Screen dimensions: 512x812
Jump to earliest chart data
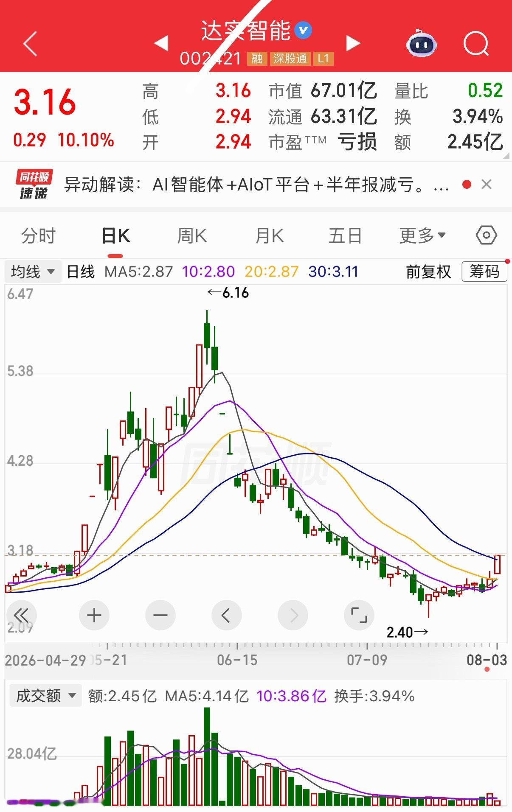coord(21,615)
